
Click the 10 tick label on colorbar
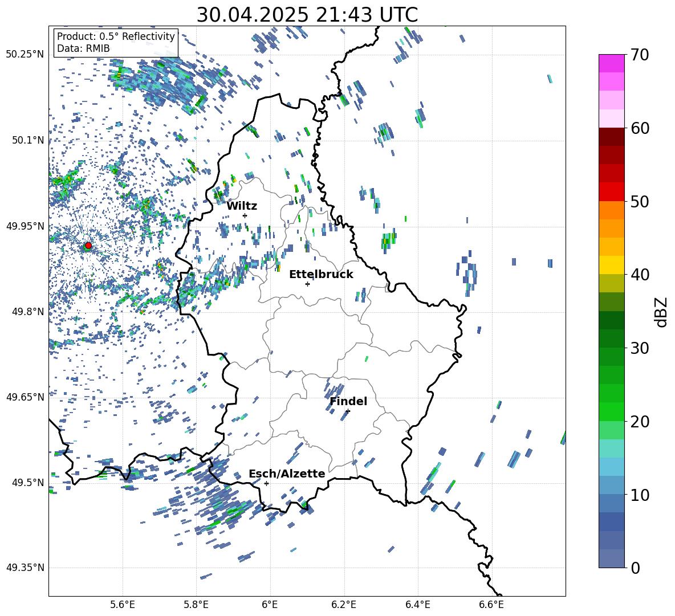point(640,495)
